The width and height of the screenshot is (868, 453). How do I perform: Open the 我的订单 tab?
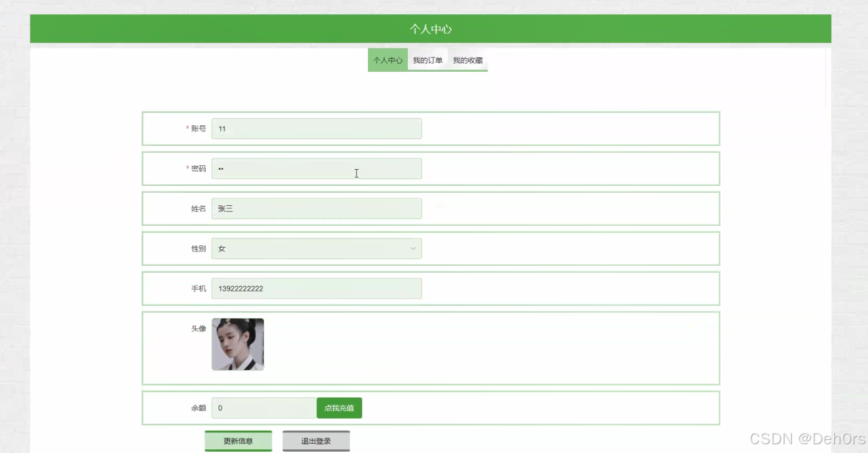tap(428, 60)
